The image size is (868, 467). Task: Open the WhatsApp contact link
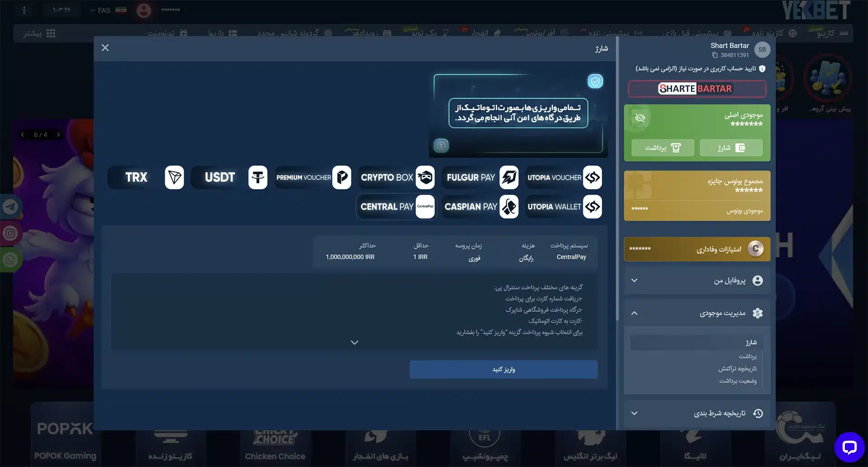(10, 260)
